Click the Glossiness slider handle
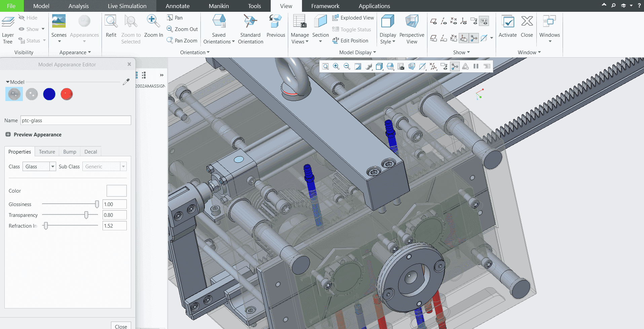 (x=97, y=204)
